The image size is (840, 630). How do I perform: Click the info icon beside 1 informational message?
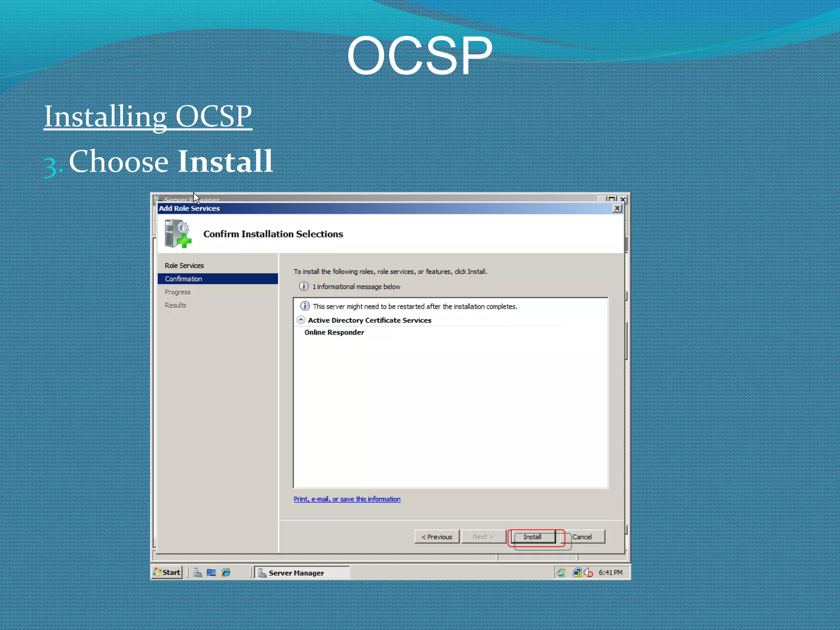304,286
